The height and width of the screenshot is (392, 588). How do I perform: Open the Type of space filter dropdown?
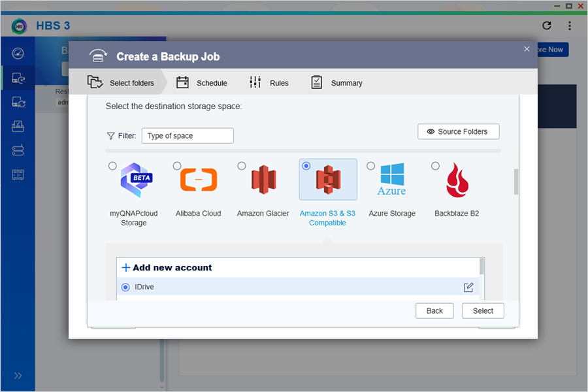(x=188, y=136)
